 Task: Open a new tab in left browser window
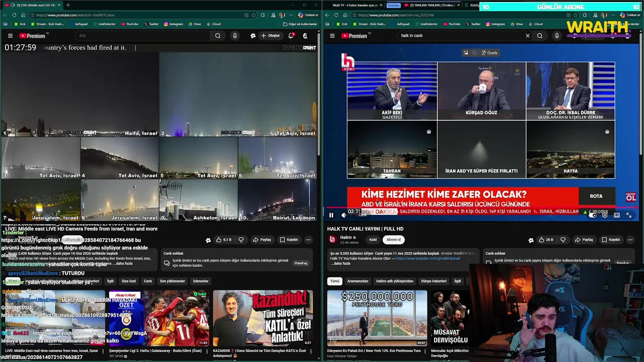point(68,5)
